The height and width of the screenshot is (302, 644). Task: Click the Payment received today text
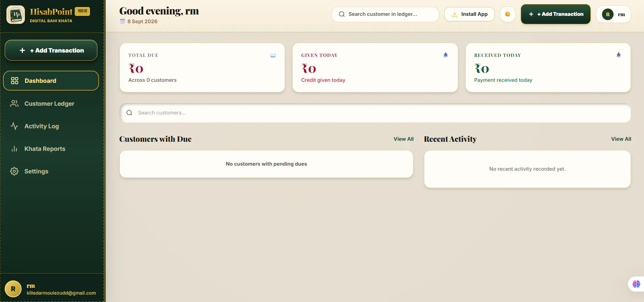pos(503,80)
